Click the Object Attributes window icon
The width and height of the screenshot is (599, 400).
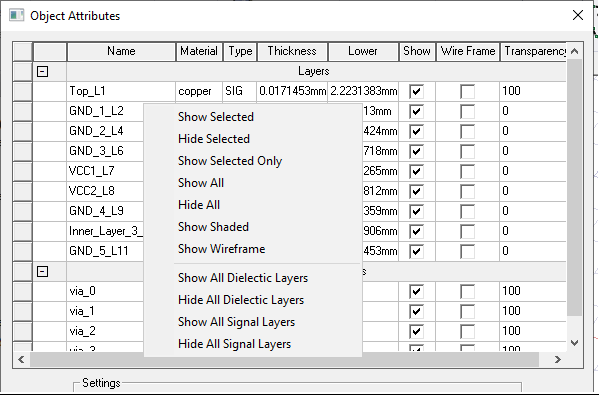coord(16,16)
